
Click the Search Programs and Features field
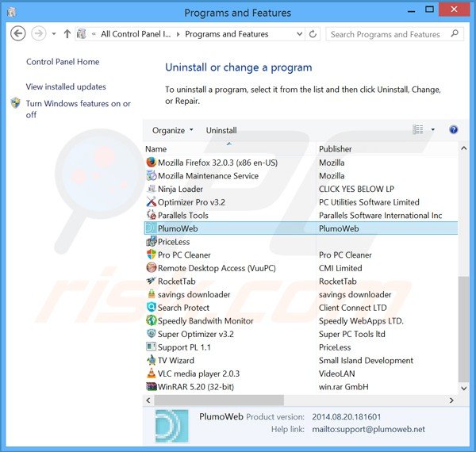pos(394,34)
